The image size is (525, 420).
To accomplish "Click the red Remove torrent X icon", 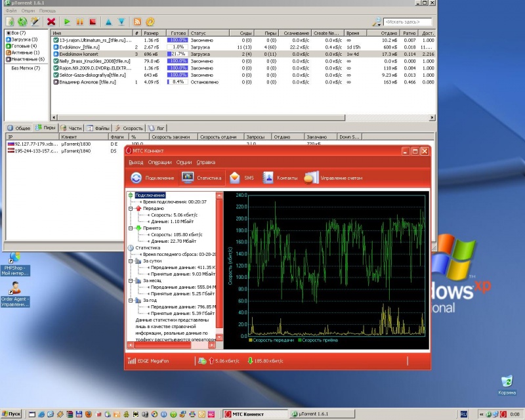I will click(x=51, y=22).
